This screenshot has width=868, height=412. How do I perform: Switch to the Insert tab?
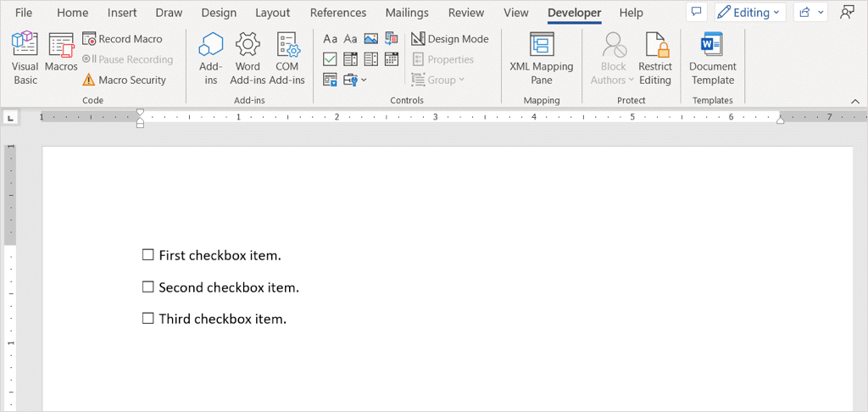pyautogui.click(x=122, y=13)
